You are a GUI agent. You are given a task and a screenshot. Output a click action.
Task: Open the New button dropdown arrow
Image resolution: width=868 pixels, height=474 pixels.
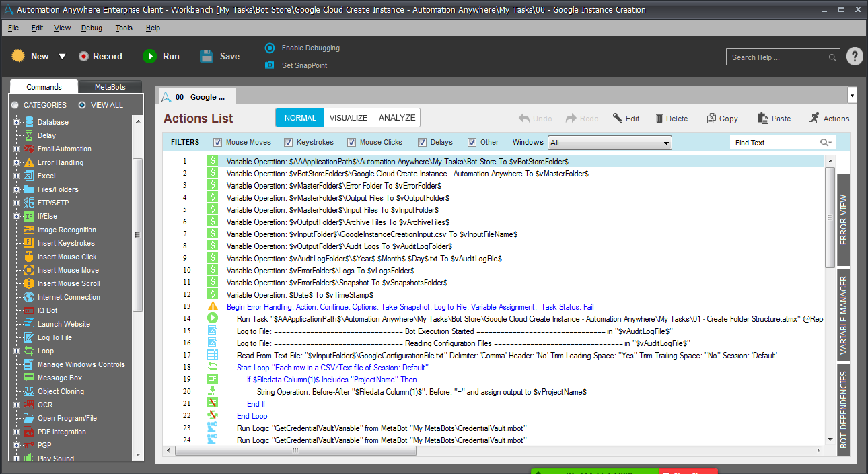pyautogui.click(x=62, y=57)
